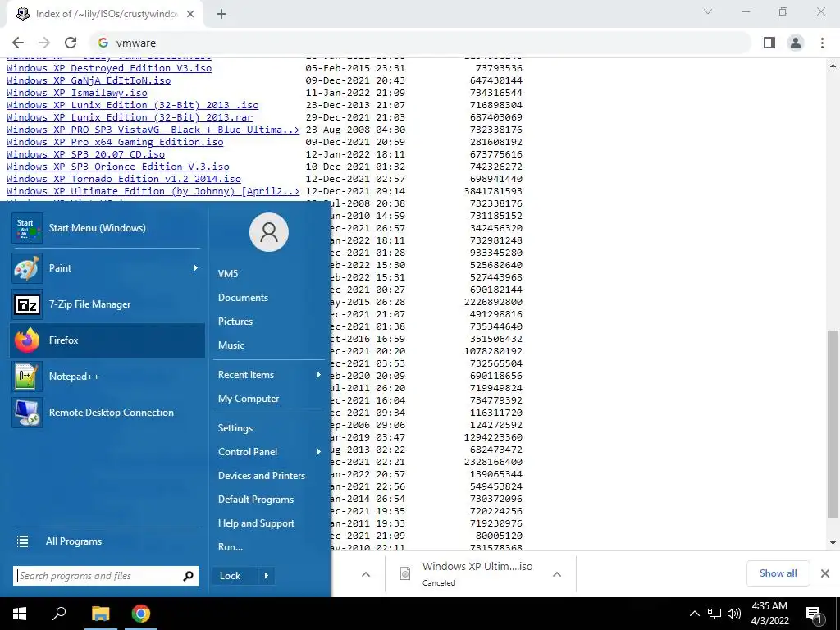Open Chrome tab search chevron

point(708,11)
